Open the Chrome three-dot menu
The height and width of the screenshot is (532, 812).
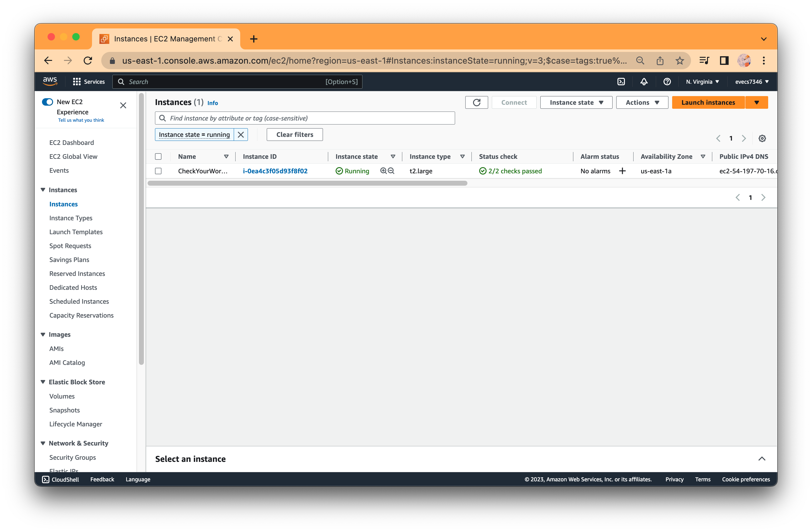(764, 61)
